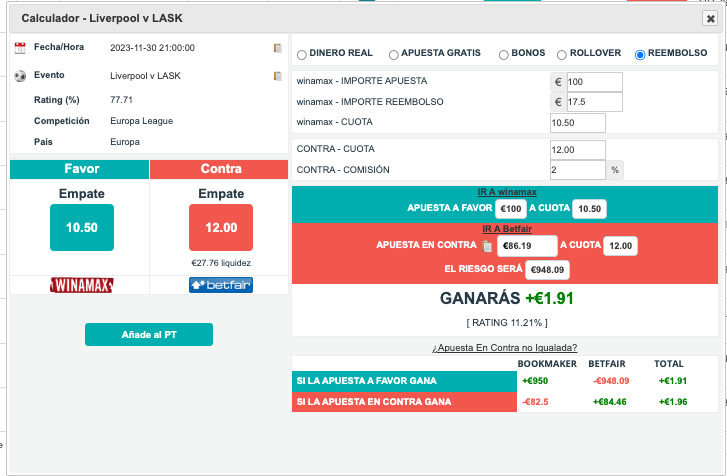This screenshot has width=727, height=476.
Task: Click the -€948.09 Betfair table value
Action: tap(611, 381)
